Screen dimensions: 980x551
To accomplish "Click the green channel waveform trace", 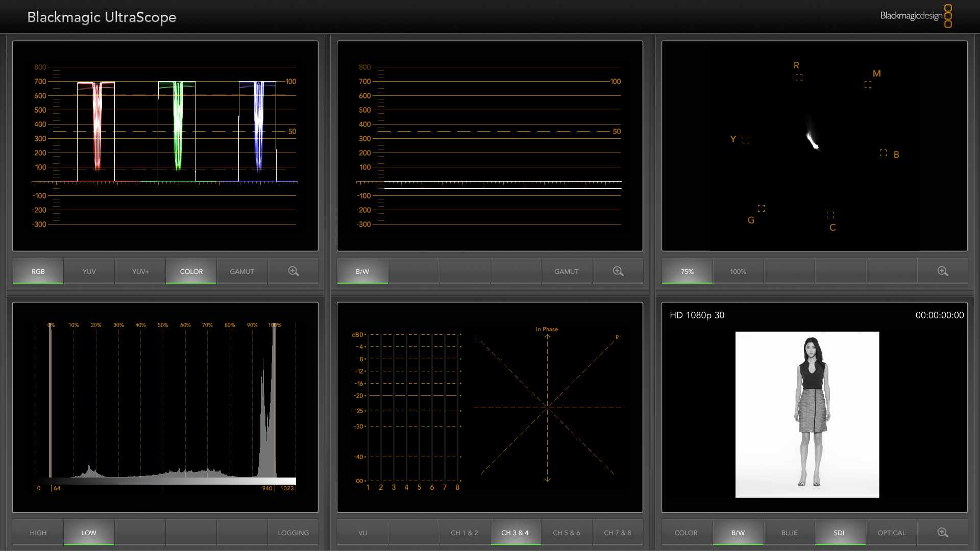I will [177, 128].
